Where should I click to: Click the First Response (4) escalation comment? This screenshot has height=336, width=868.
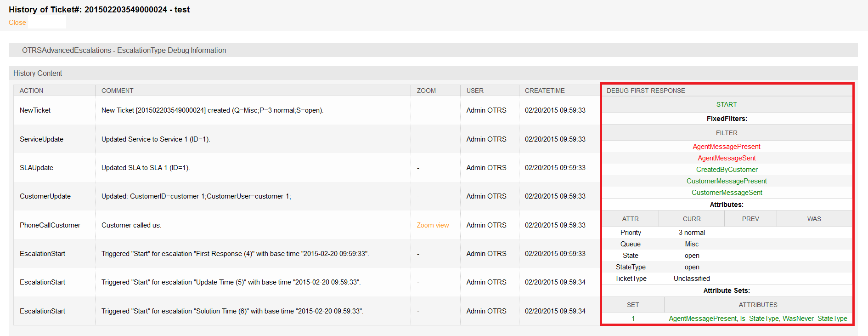235,254
